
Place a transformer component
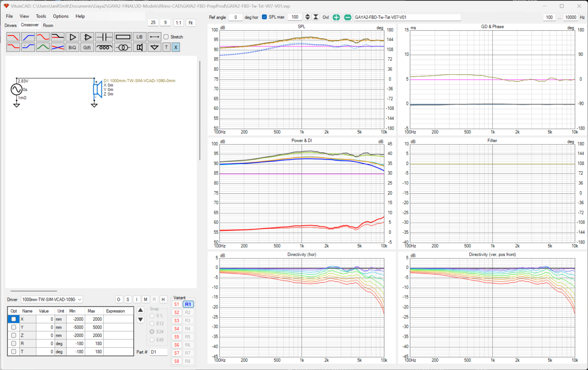(123, 47)
